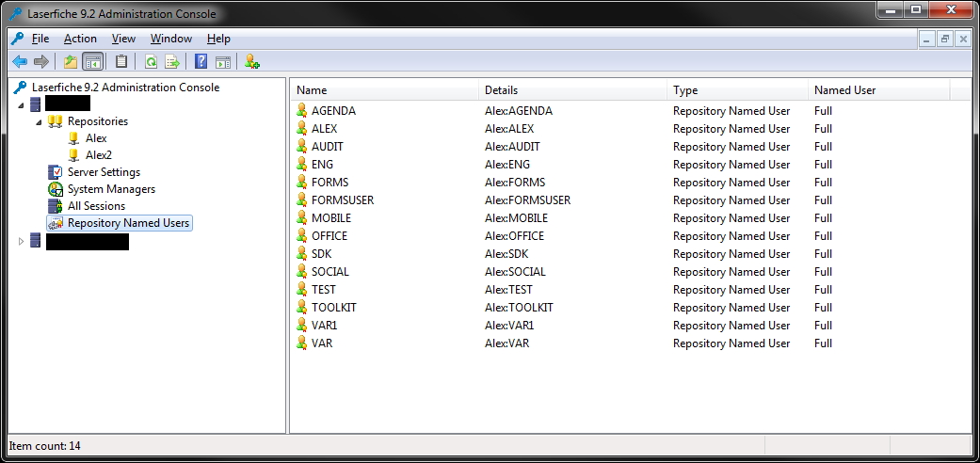980x463 pixels.
Task: Toggle Show/Hide Console Tree toolbar icon
Action: [x=92, y=61]
